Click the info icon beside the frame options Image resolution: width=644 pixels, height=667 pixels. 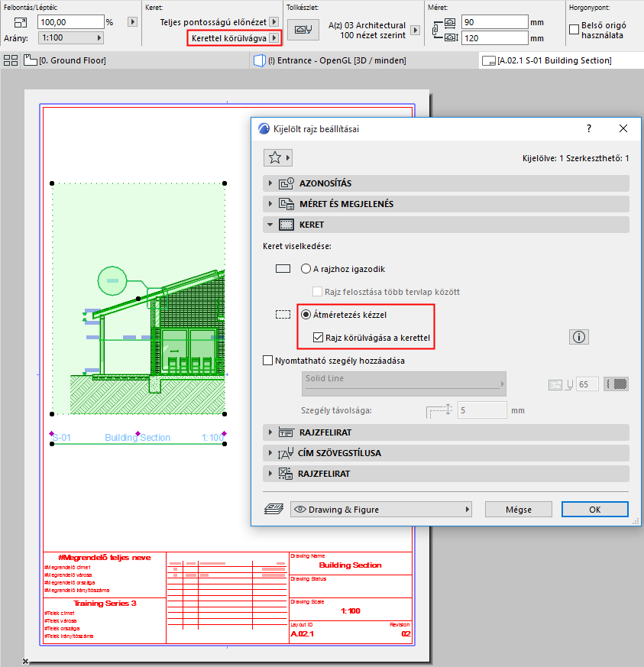pos(578,338)
